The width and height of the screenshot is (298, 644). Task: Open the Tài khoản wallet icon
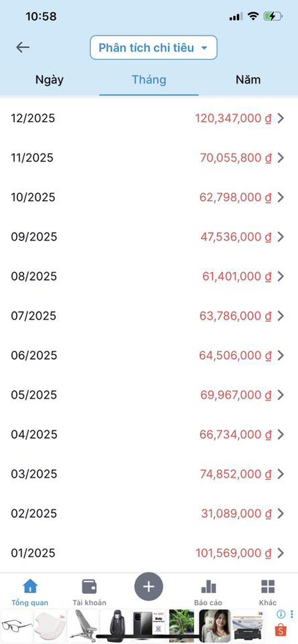(89, 587)
